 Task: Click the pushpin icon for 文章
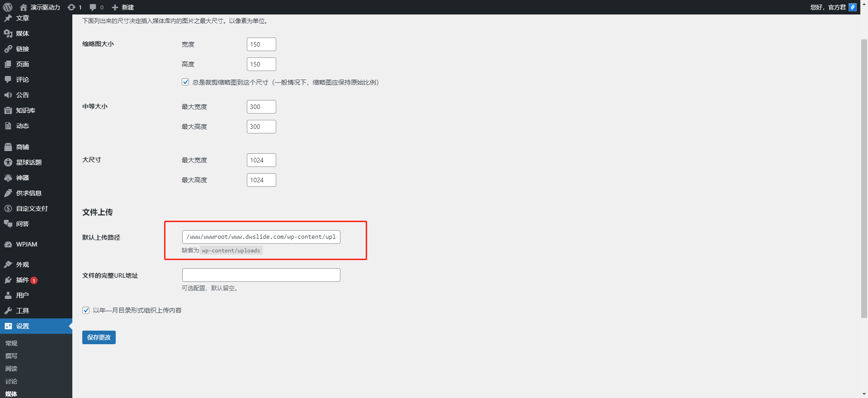[x=8, y=18]
